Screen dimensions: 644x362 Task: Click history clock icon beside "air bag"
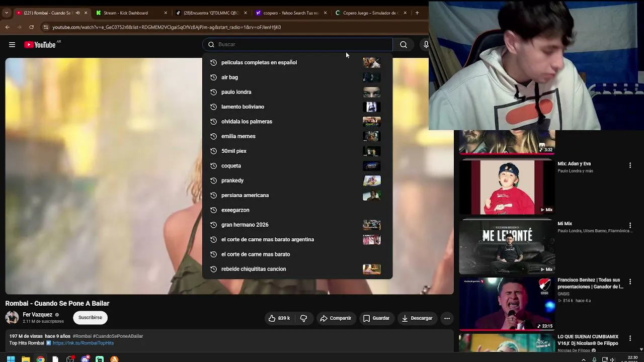pos(213,77)
